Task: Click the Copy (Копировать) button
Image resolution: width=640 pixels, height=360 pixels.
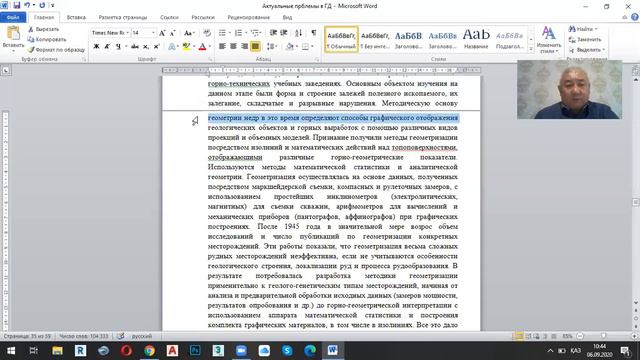Action: 47,40
